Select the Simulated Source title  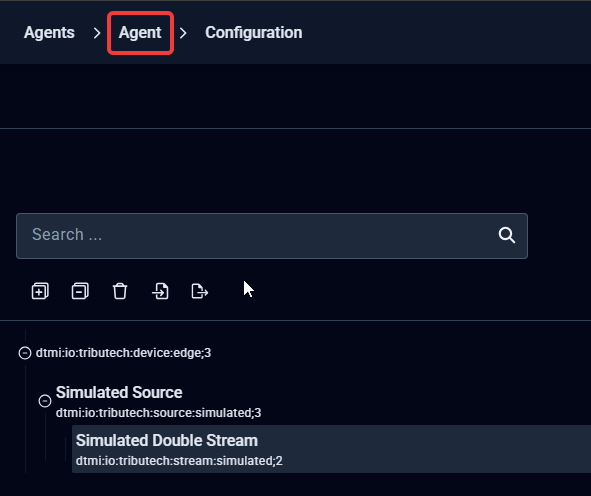coord(119,392)
